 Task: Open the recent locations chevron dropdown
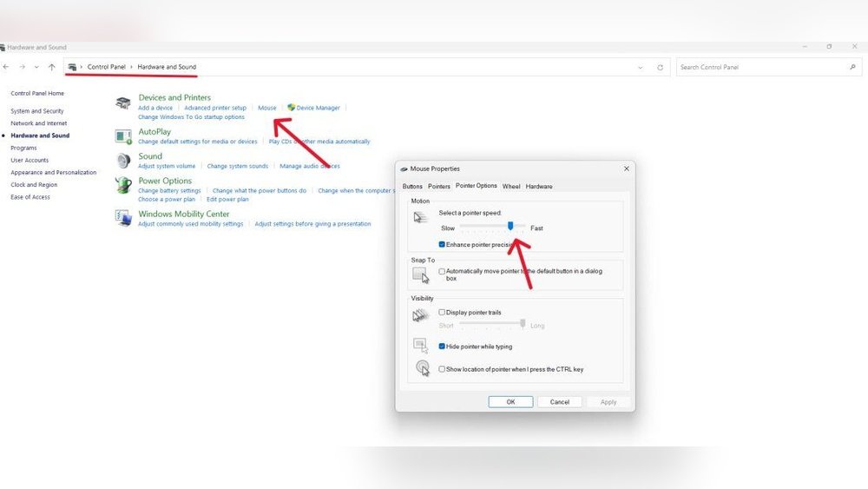(36, 67)
